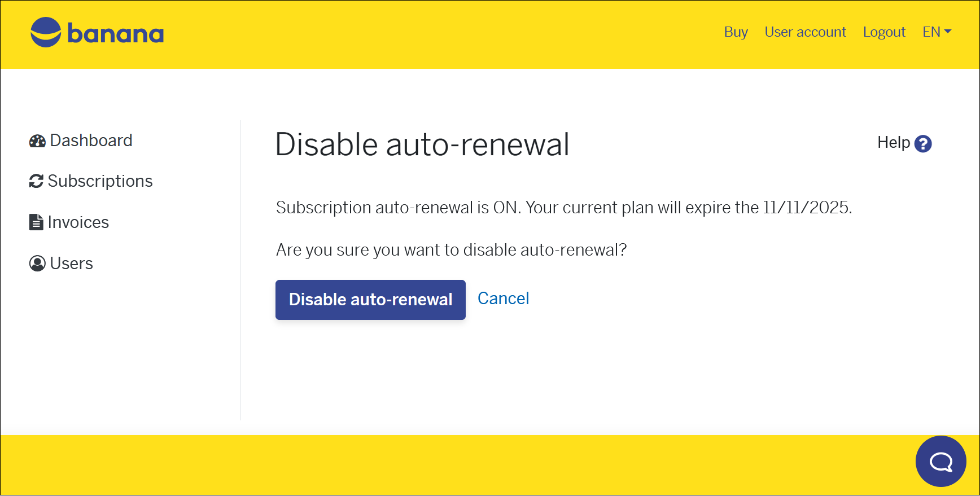Click the Users person icon
980x496 pixels.
click(37, 264)
